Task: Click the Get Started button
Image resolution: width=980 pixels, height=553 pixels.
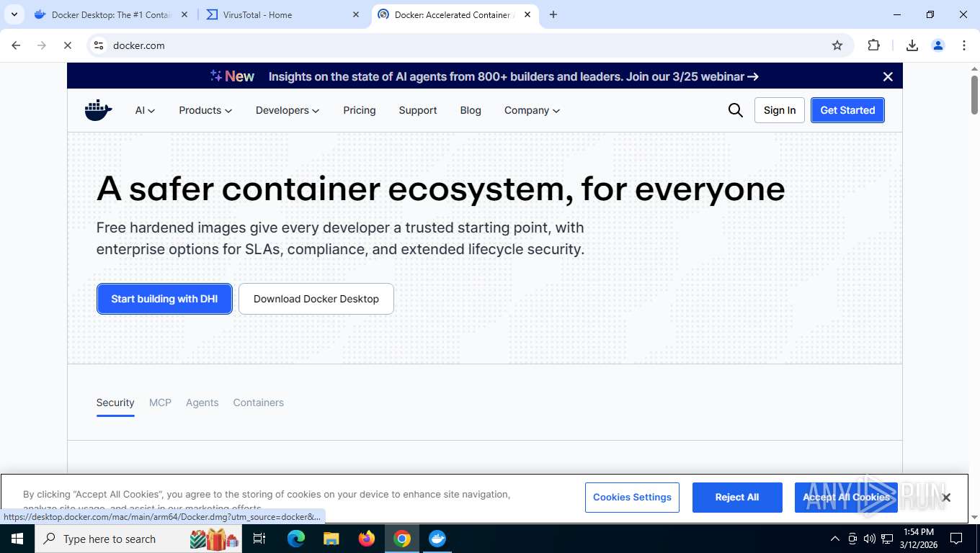Action: (847, 110)
